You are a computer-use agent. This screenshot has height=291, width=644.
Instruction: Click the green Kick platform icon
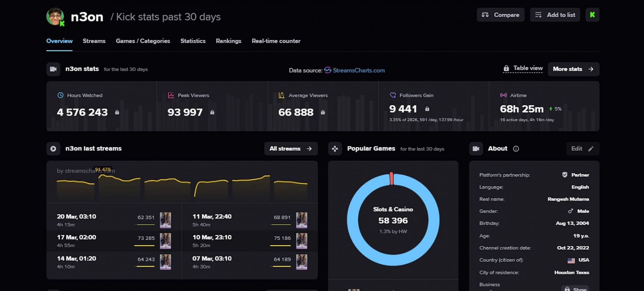tap(592, 15)
